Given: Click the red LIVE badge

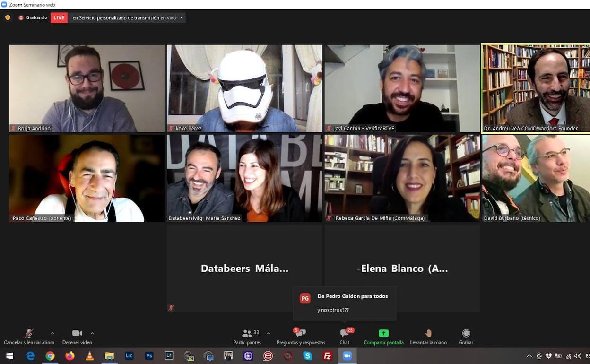Looking at the screenshot, I should (59, 18).
